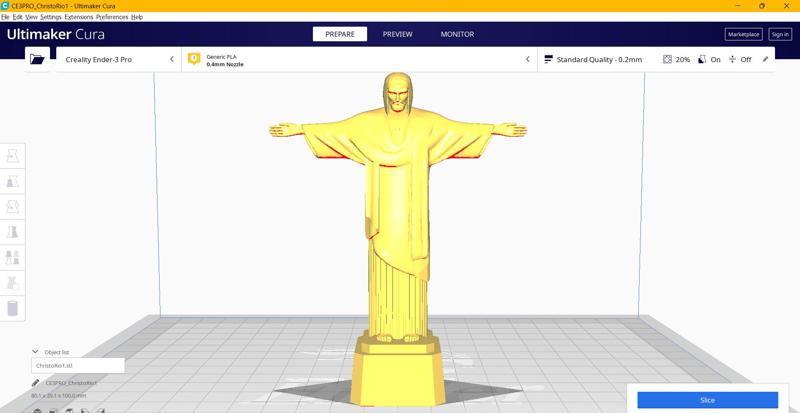
Task: Open the Edit menu
Action: tap(17, 17)
